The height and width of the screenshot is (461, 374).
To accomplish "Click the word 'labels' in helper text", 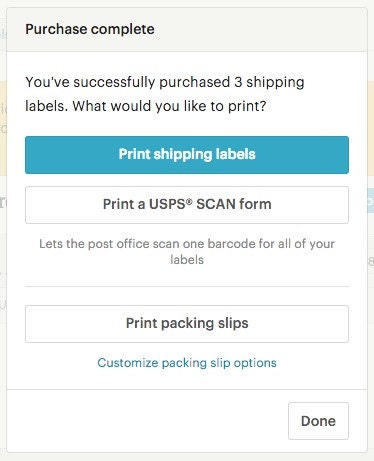I will point(187,260).
